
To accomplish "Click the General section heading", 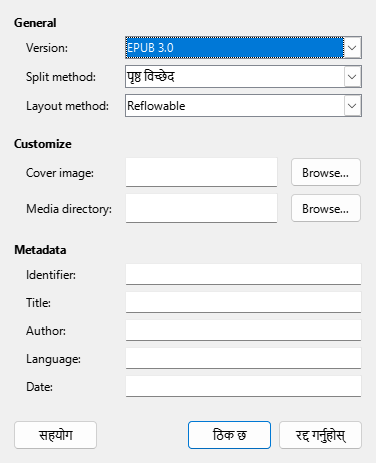I will (x=35, y=23).
